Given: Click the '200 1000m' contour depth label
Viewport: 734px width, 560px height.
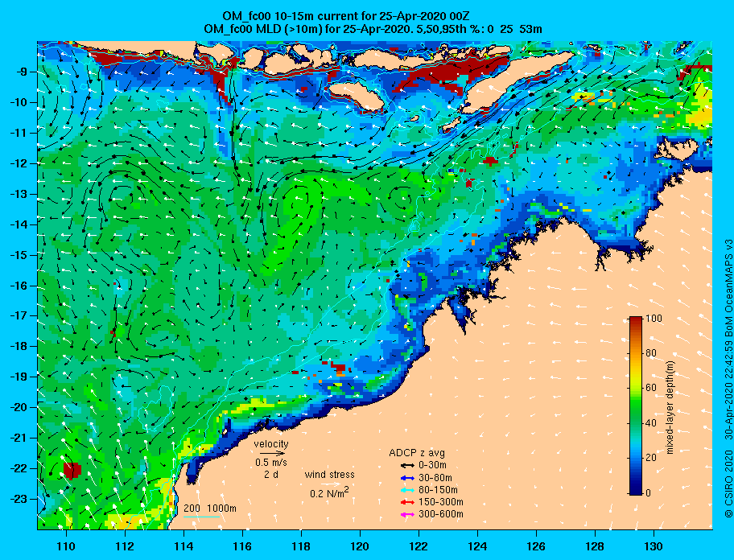Looking at the screenshot, I should [210, 508].
